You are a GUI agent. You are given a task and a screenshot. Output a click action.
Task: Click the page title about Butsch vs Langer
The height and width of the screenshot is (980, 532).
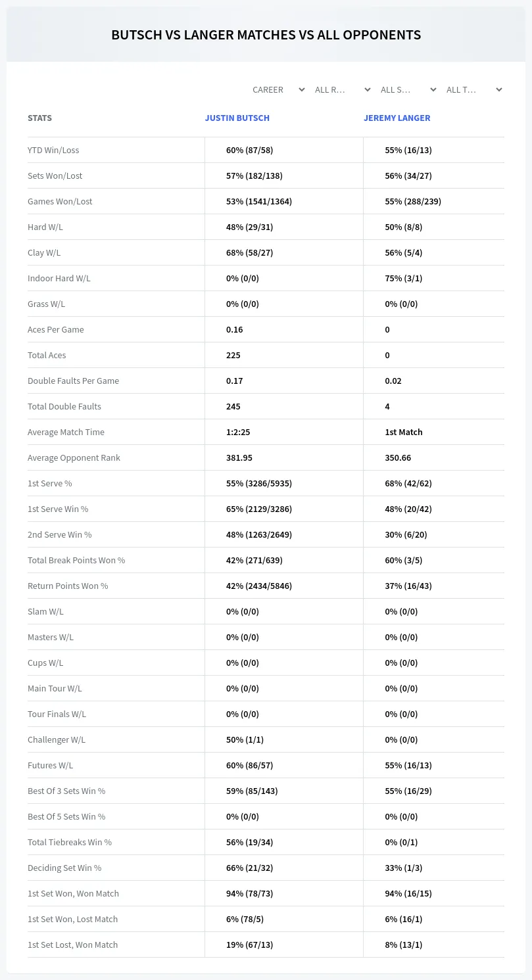[266, 35]
